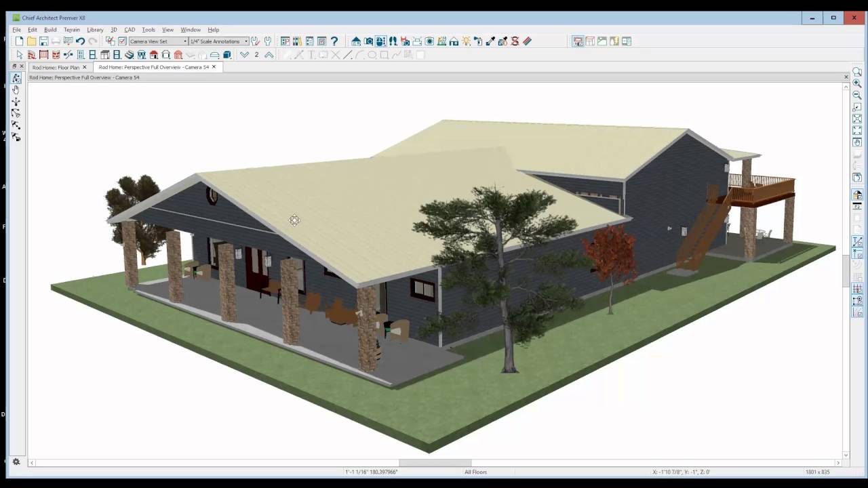
Task: Open the Camera View Set dropdown
Action: pos(158,41)
